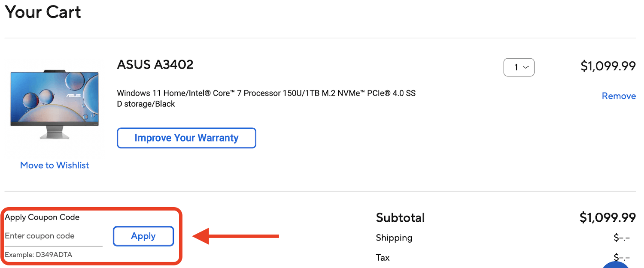
Task: Select the Subtotal amount
Action: pyautogui.click(x=607, y=217)
